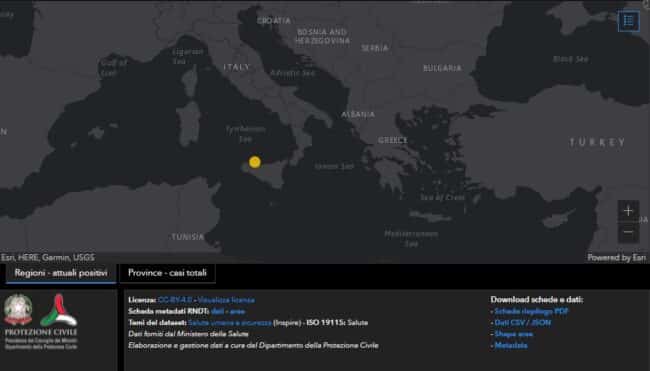The height and width of the screenshot is (371, 650).
Task: Click the TURKEY label on the map
Action: coord(597,143)
